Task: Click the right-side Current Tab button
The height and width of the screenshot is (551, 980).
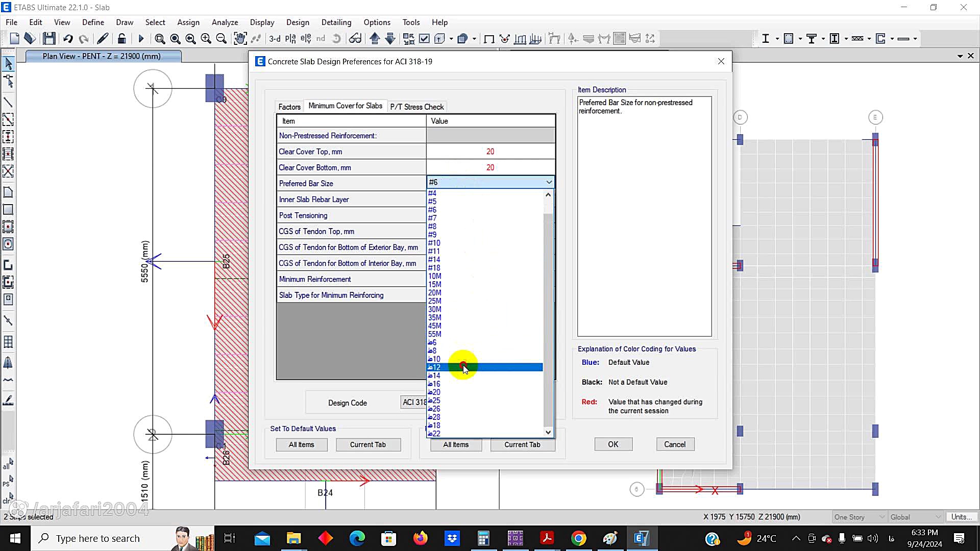Action: (x=522, y=445)
